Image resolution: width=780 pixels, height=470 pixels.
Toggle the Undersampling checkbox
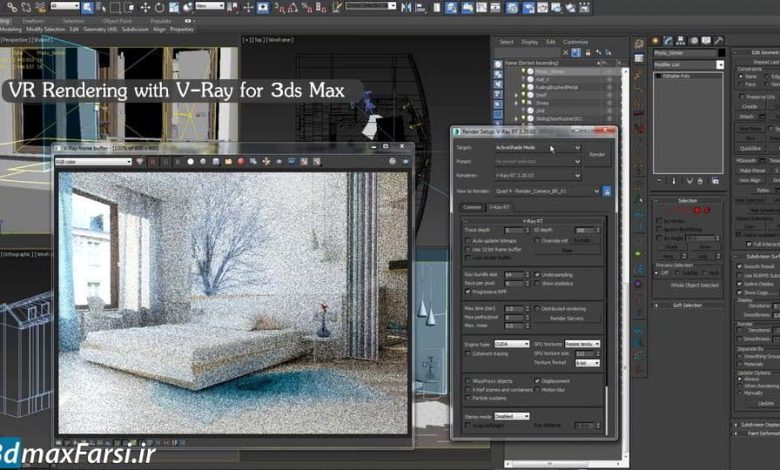click(537, 275)
